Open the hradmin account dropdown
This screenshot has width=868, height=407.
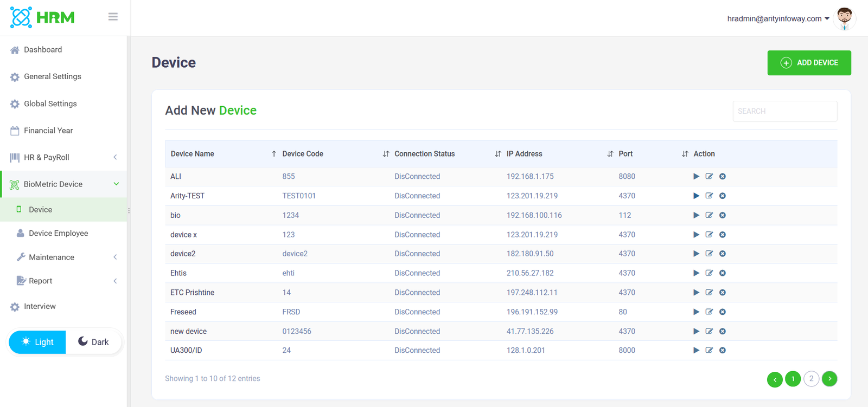[x=778, y=18]
